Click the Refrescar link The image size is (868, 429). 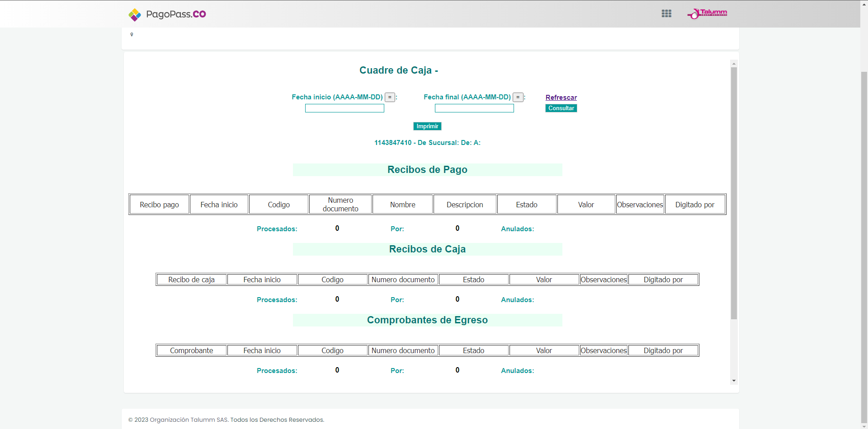pyautogui.click(x=561, y=98)
